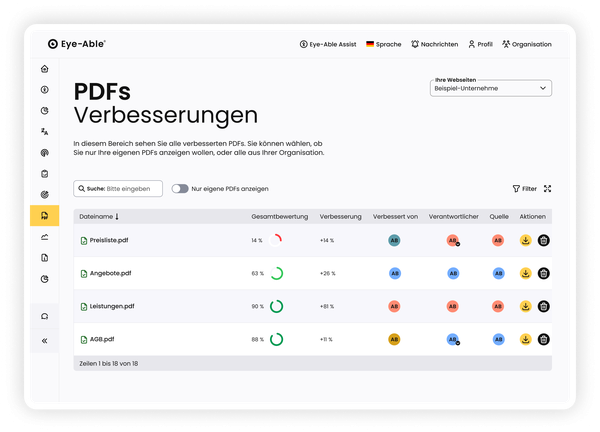Viewport: 600px width, 432px height.
Task: Download the Leistungen.pdf file
Action: pyautogui.click(x=526, y=306)
